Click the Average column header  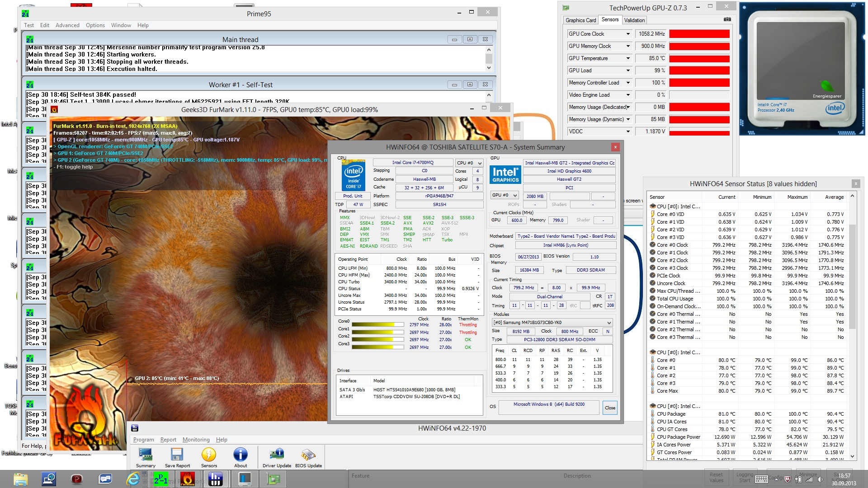834,197
